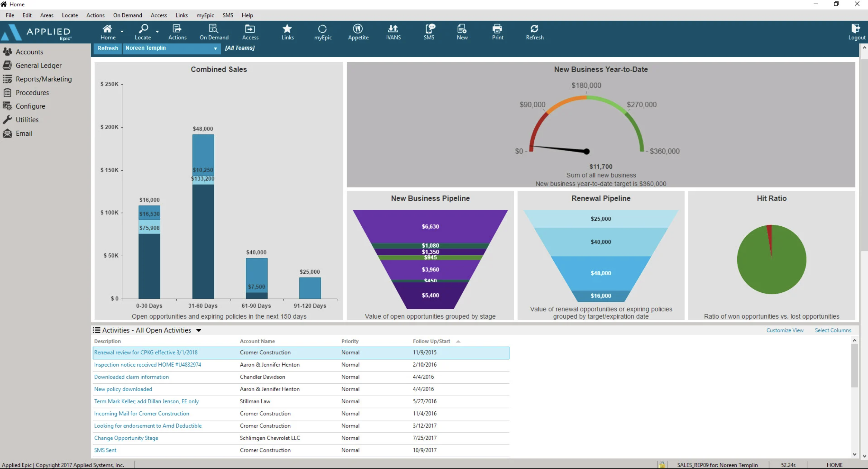The image size is (868, 469).
Task: Sort by Follow Up/Start column header
Action: (x=431, y=341)
